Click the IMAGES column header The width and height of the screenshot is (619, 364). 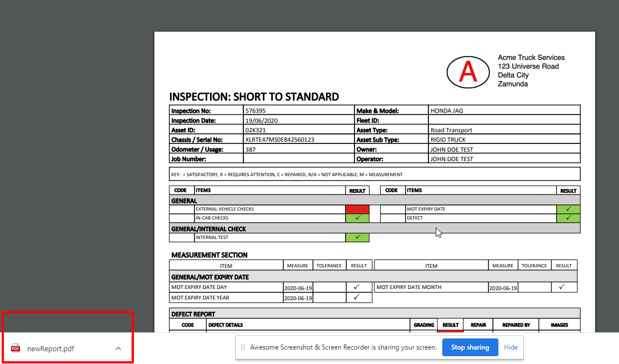(560, 325)
